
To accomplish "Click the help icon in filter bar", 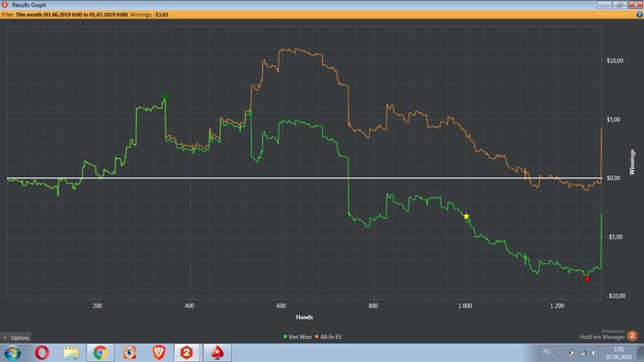I will pyautogui.click(x=639, y=15).
